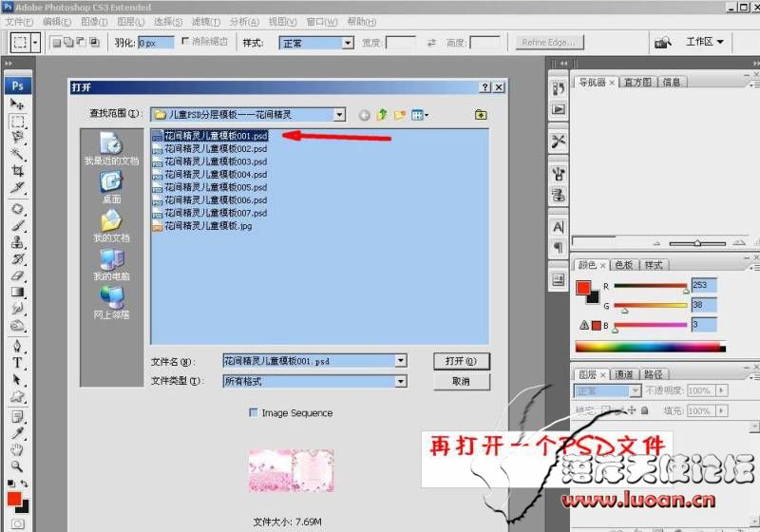Select the Eraser tool
Screen dimensions: 760x532
17,275
